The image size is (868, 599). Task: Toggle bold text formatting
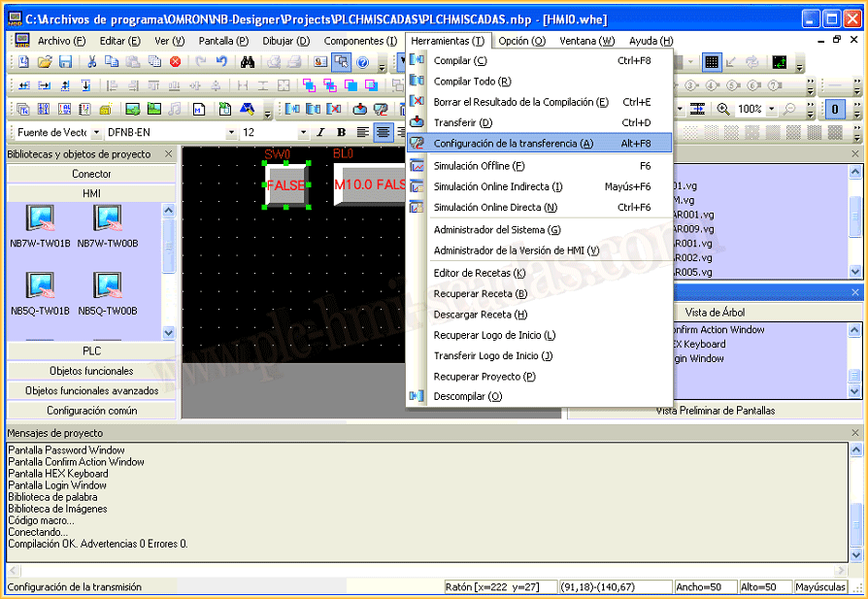point(341,132)
